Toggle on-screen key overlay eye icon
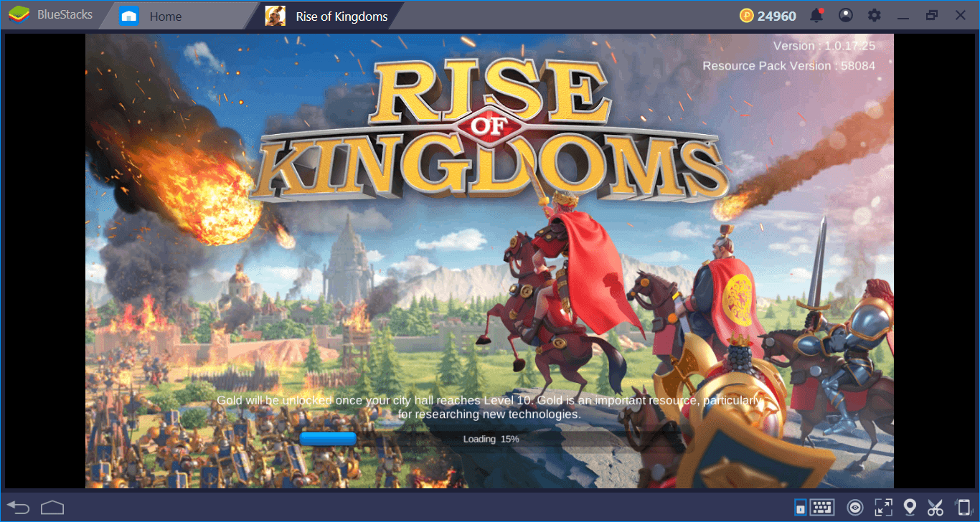This screenshot has height=522, width=980. point(855,508)
